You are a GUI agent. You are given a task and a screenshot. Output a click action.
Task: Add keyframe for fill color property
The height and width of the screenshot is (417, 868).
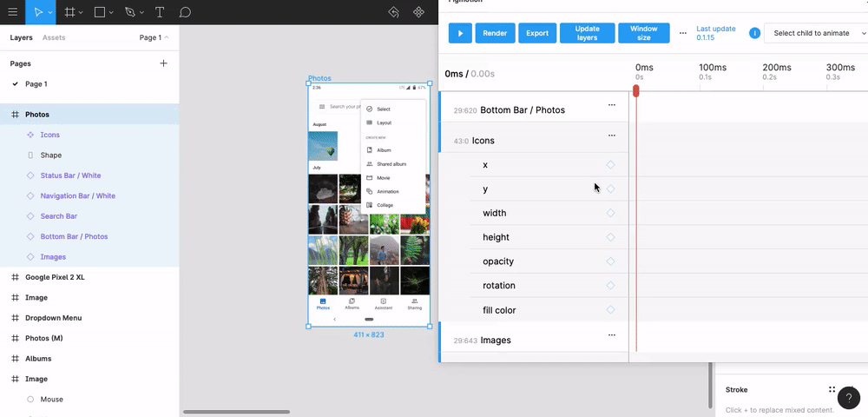click(x=610, y=310)
